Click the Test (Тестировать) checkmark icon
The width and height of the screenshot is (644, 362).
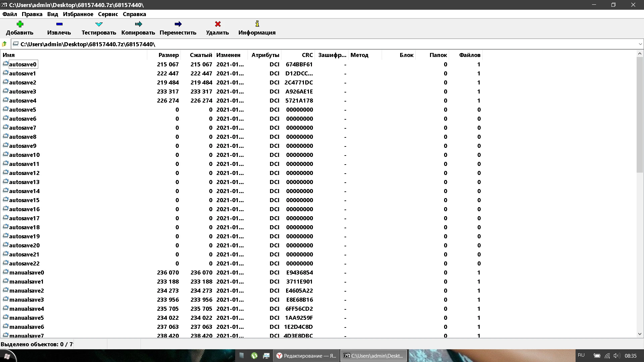(x=99, y=24)
